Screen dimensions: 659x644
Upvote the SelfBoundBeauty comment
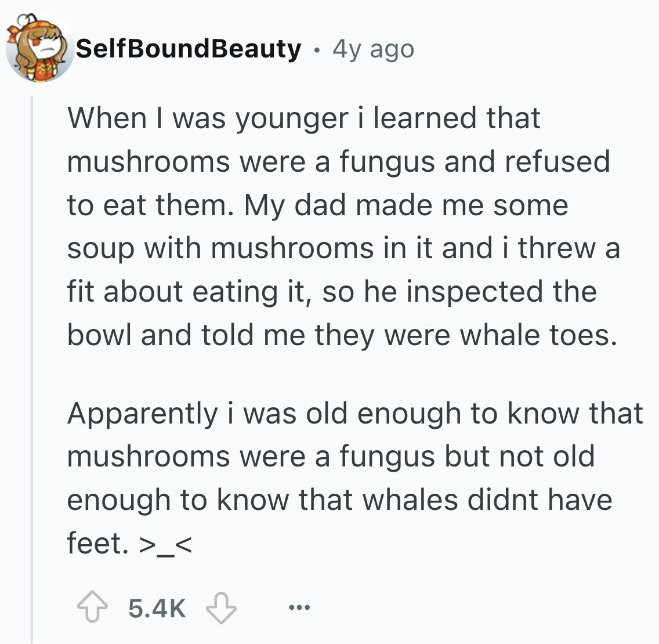click(92, 607)
